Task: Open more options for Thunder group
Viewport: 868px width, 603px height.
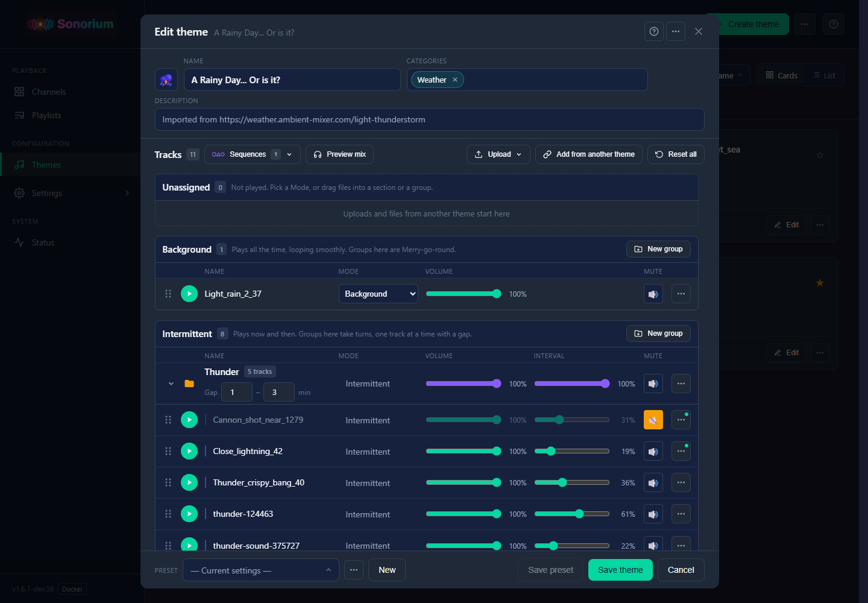Action: (x=681, y=384)
